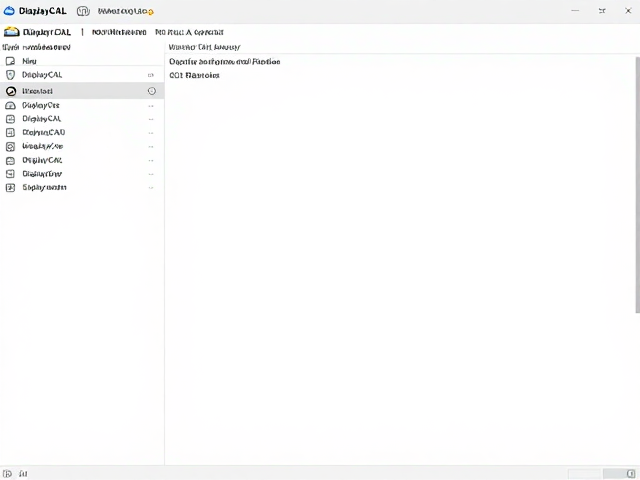Open circle button on the highlighted sidebar row

point(152,91)
